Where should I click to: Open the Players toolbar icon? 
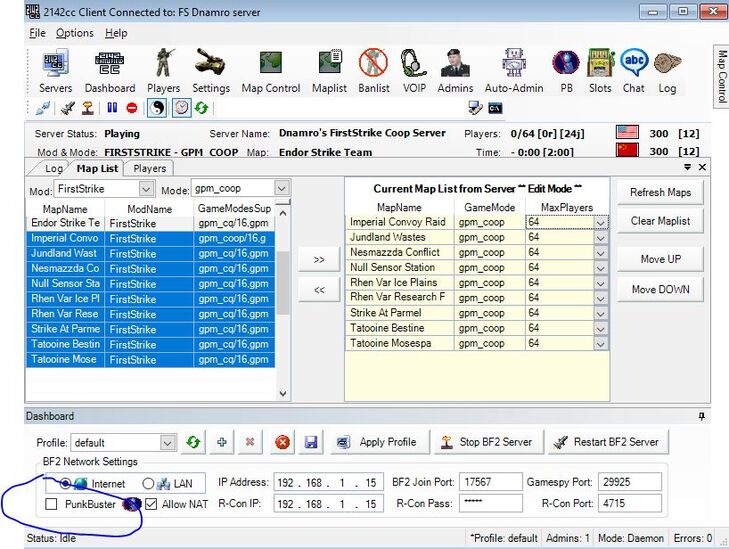(163, 71)
